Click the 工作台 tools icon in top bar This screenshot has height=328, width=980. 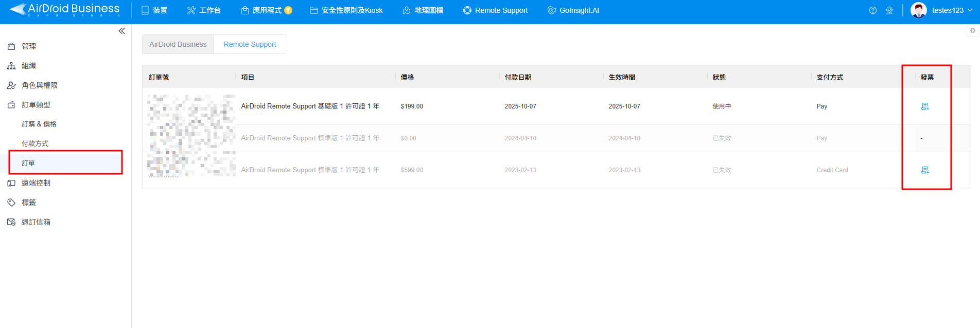click(x=191, y=10)
